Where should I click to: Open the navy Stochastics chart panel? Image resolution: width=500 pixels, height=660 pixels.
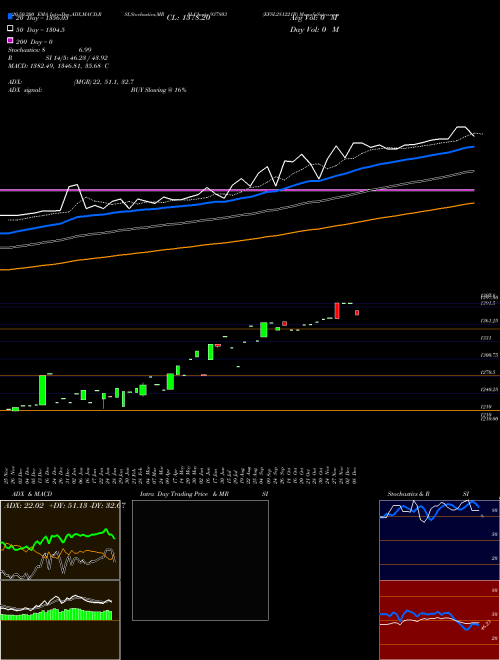[x=439, y=540]
